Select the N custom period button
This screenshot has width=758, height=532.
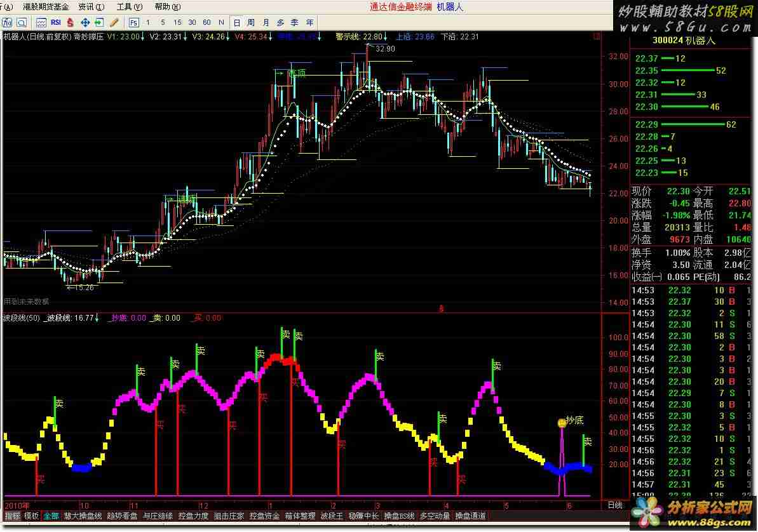click(221, 22)
